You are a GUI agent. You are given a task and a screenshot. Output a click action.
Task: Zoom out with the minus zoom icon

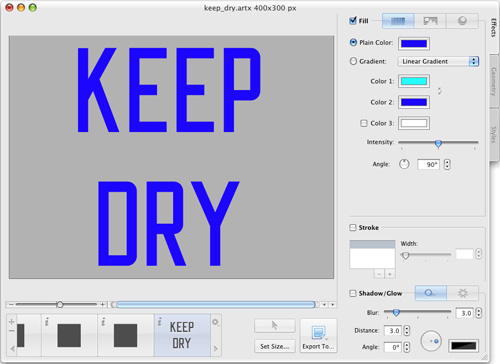11,305
